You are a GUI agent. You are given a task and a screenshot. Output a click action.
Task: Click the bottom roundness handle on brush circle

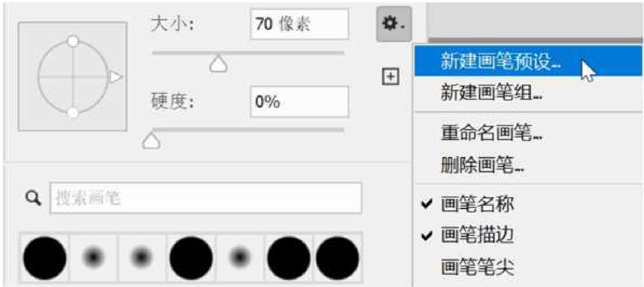click(73, 113)
